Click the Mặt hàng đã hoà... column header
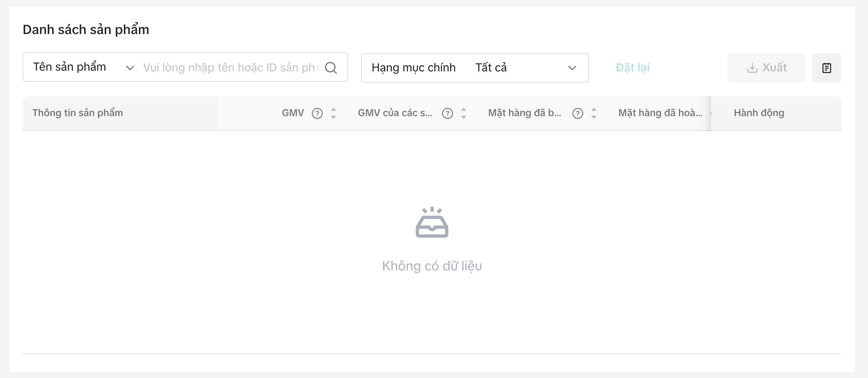 (660, 113)
